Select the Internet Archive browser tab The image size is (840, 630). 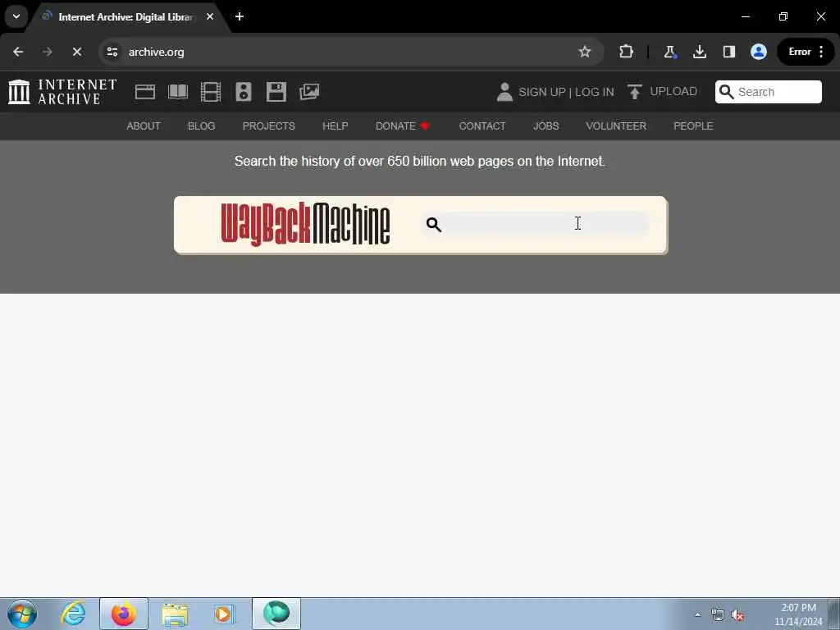(x=126, y=16)
